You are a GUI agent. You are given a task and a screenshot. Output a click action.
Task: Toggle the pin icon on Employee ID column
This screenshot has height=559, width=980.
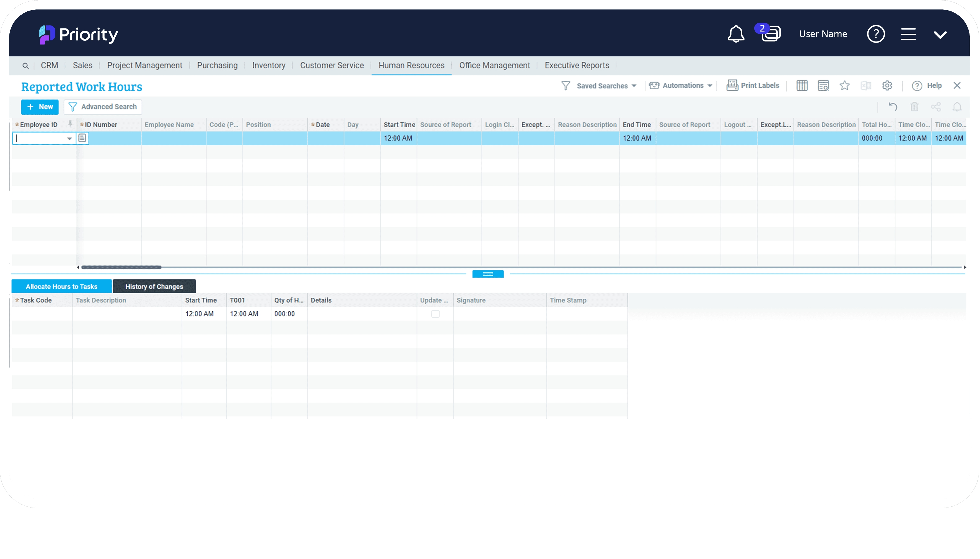pyautogui.click(x=70, y=124)
